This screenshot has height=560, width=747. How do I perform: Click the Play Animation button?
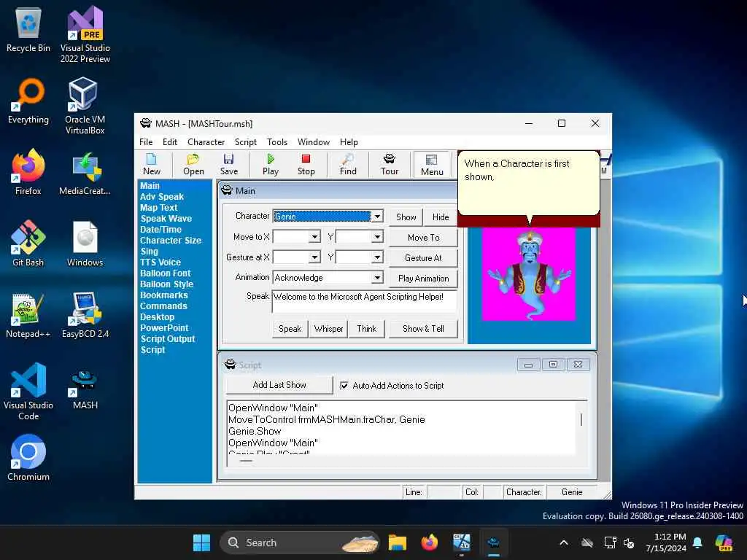[423, 278]
